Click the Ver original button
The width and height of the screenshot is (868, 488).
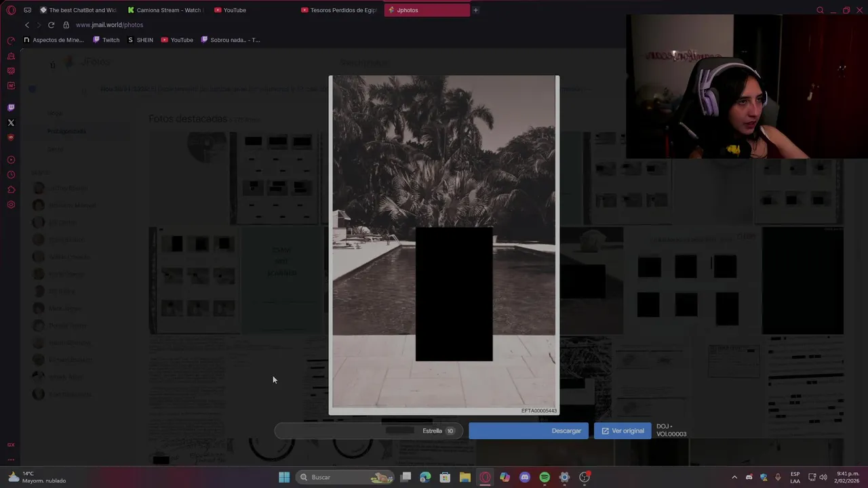pos(623,431)
